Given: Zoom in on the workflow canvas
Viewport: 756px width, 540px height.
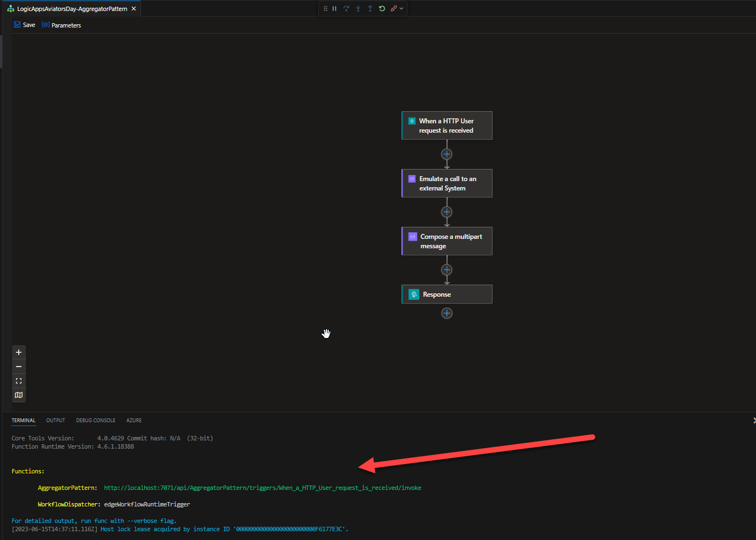Looking at the screenshot, I should pyautogui.click(x=19, y=352).
